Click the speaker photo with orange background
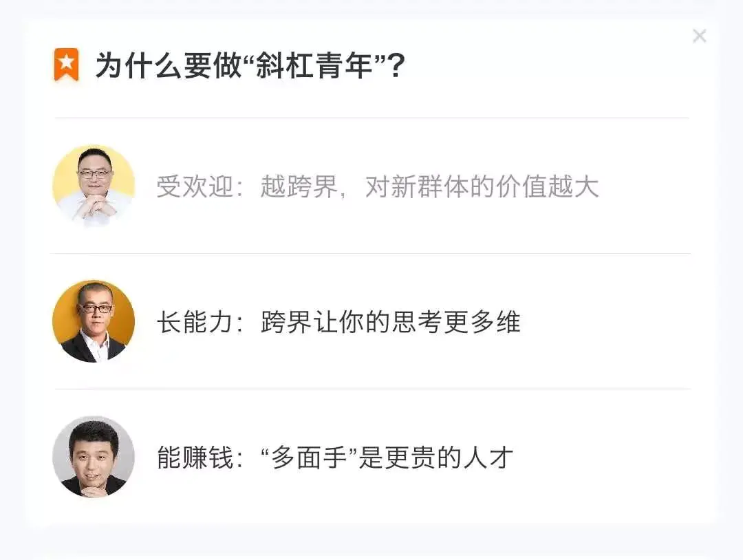Image resolution: width=743 pixels, height=560 pixels. (x=93, y=321)
